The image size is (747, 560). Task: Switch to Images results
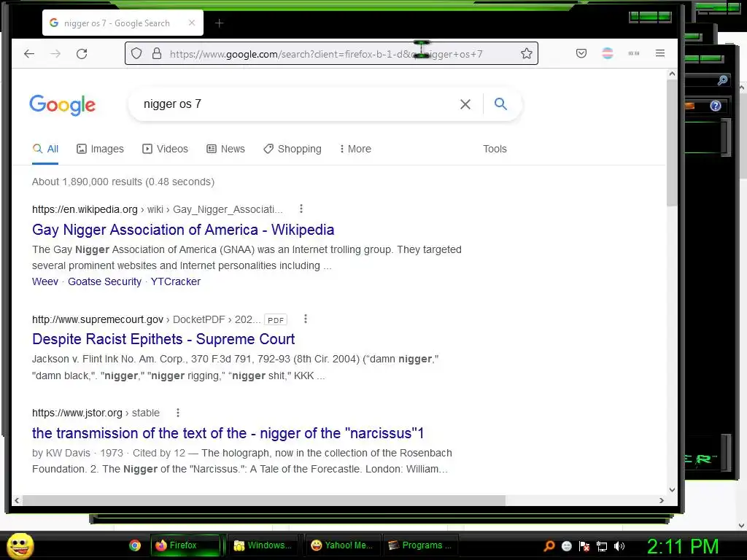click(x=100, y=149)
